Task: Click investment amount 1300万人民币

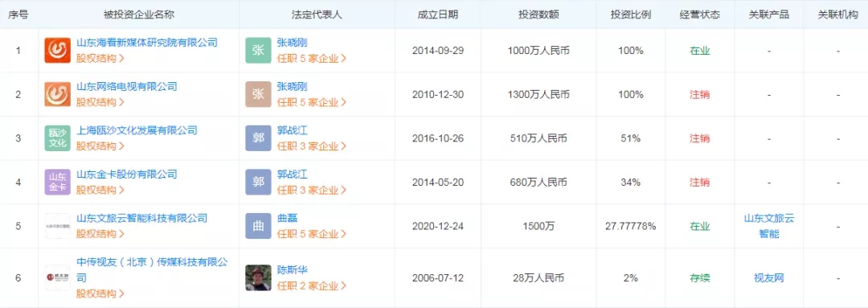Action: [x=538, y=94]
